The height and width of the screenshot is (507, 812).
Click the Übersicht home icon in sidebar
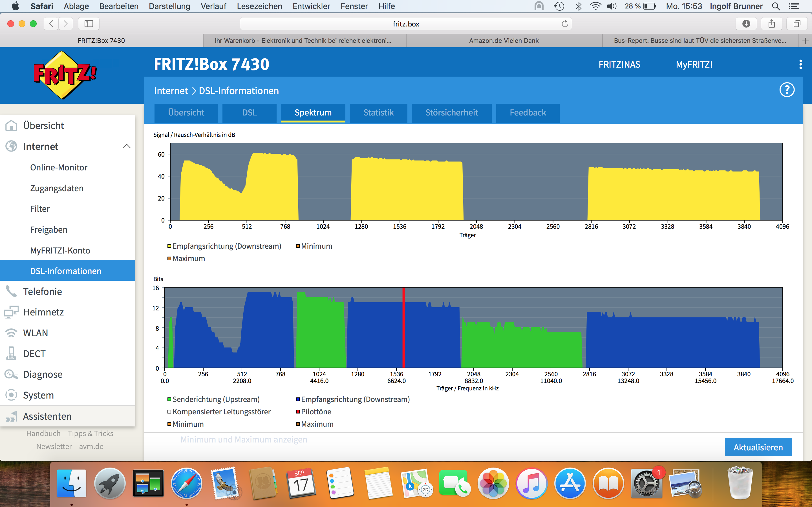point(11,126)
